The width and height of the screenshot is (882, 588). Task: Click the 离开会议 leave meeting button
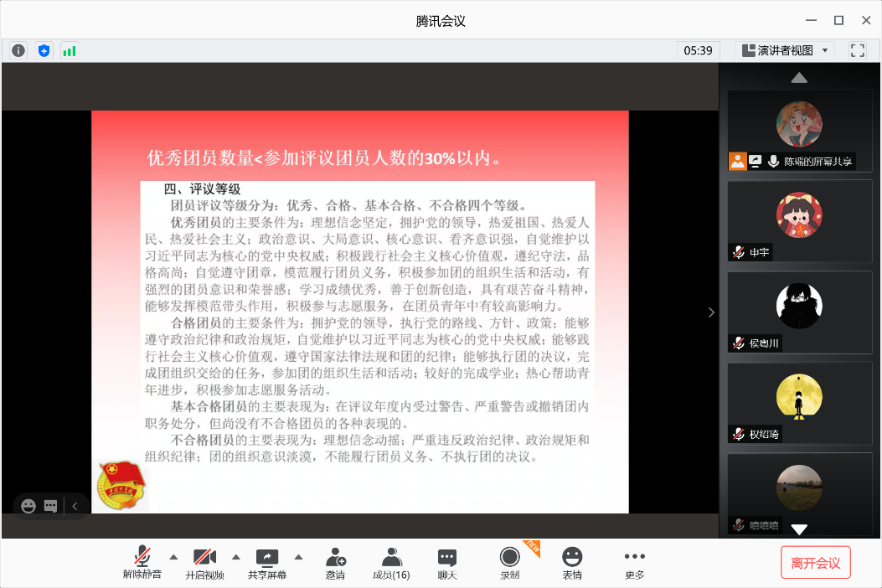click(x=815, y=562)
